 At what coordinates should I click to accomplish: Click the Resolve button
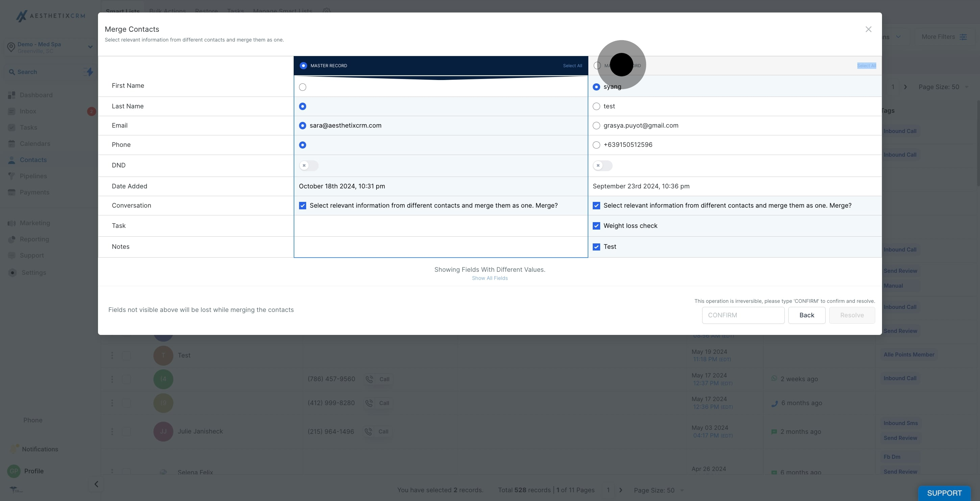coord(852,315)
